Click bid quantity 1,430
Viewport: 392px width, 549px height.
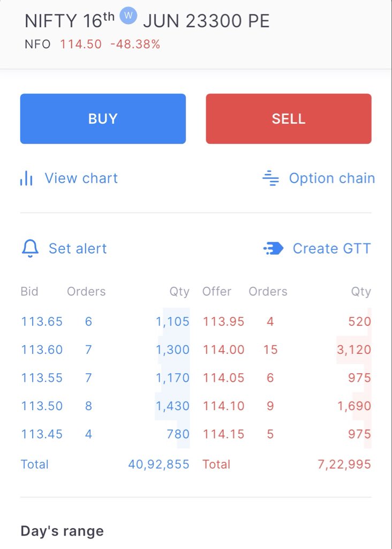(172, 406)
